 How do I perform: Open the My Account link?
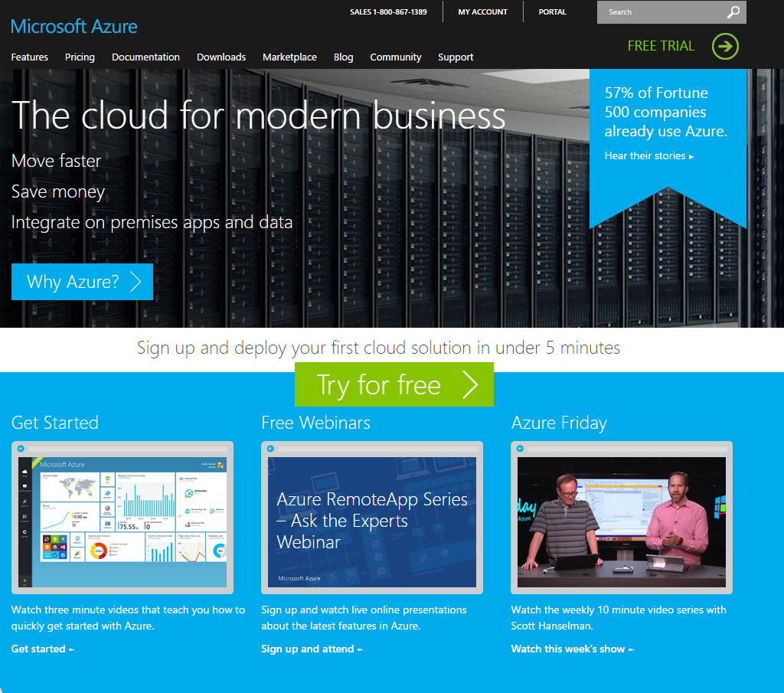482,12
